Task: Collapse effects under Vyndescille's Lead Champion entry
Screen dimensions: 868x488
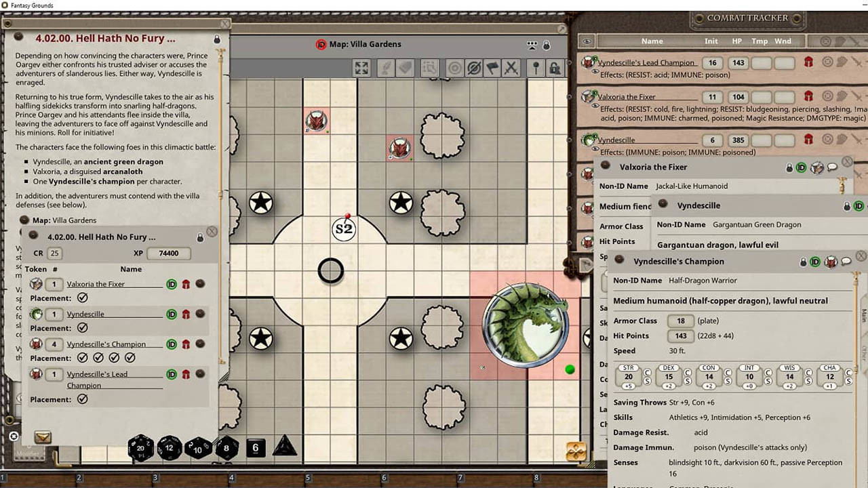Action: pyautogui.click(x=595, y=73)
